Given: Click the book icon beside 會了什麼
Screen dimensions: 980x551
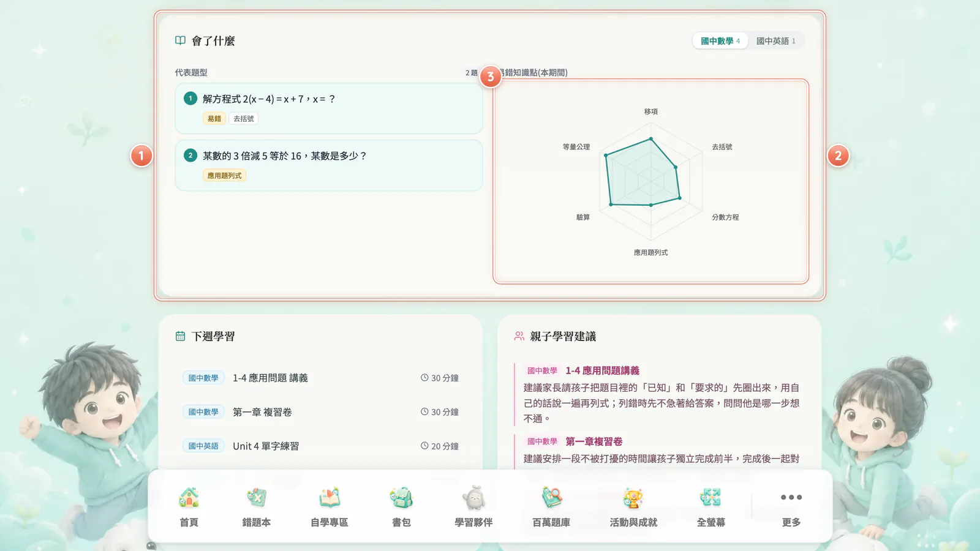Looking at the screenshot, I should (x=180, y=40).
